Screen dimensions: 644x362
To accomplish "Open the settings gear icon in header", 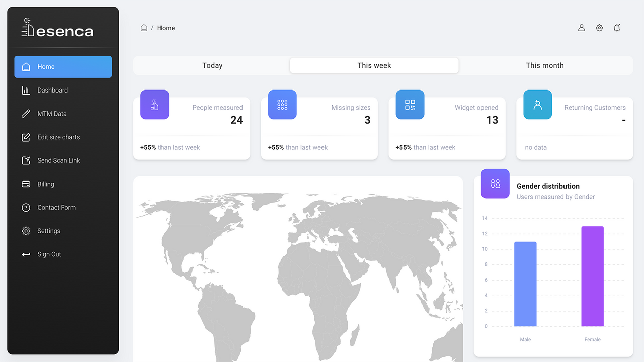I will [x=599, y=28].
